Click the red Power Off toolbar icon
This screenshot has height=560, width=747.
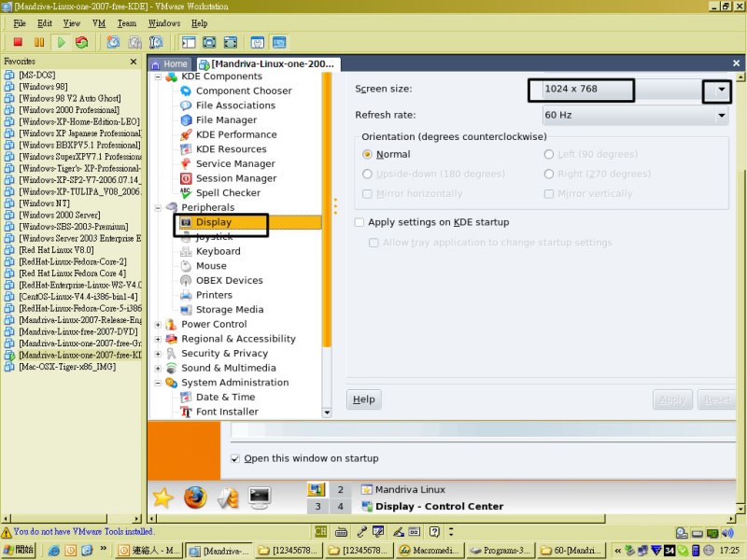[x=18, y=42]
